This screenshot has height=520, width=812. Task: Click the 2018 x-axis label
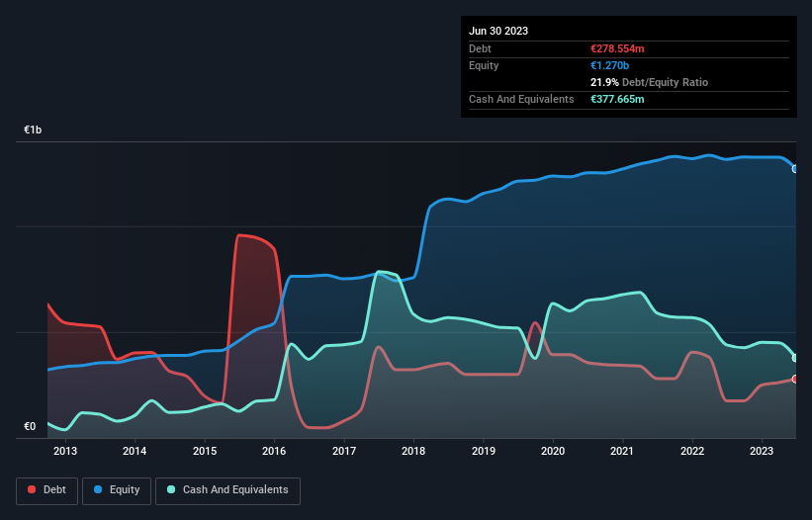coord(413,451)
